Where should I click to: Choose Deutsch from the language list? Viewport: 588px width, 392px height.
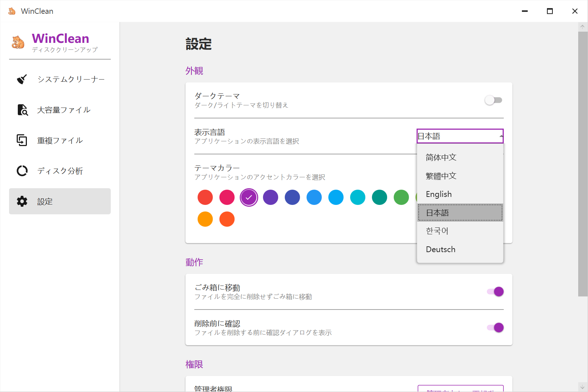point(441,250)
